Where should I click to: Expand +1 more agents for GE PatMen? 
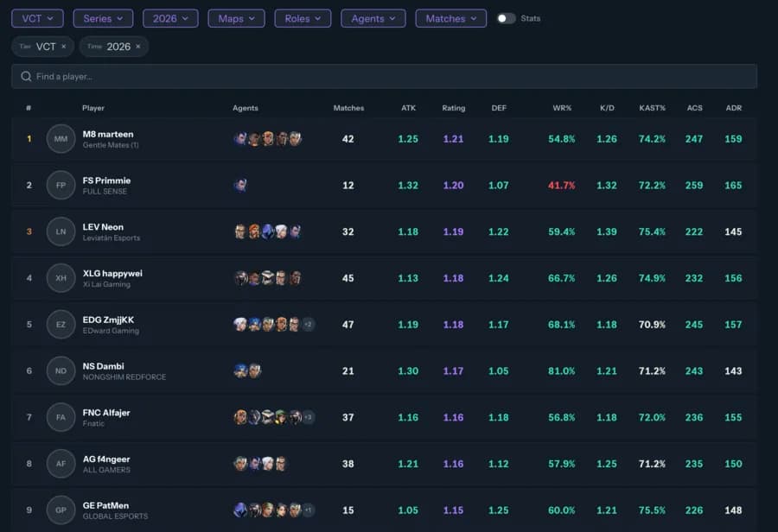coord(308,510)
